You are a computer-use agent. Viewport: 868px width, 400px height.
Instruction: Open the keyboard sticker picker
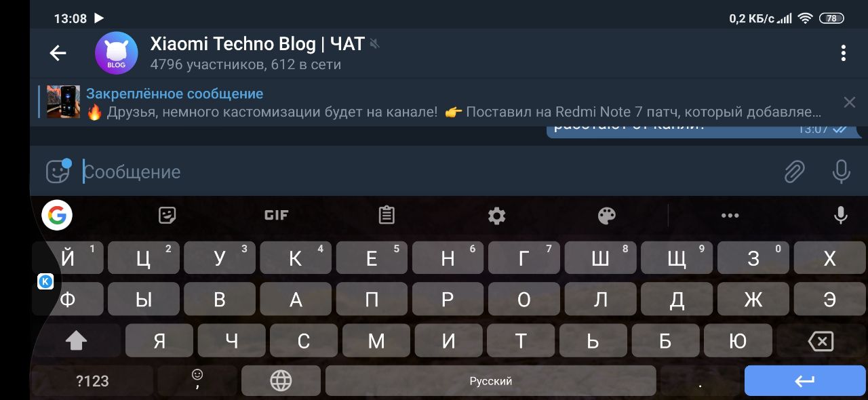click(167, 216)
